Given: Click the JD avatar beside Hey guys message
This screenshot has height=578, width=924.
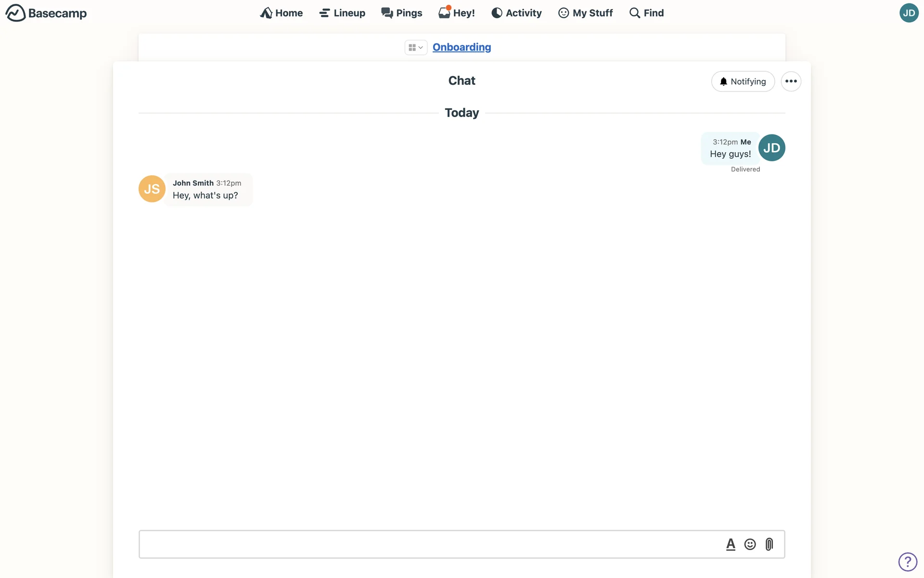Looking at the screenshot, I should click(771, 148).
